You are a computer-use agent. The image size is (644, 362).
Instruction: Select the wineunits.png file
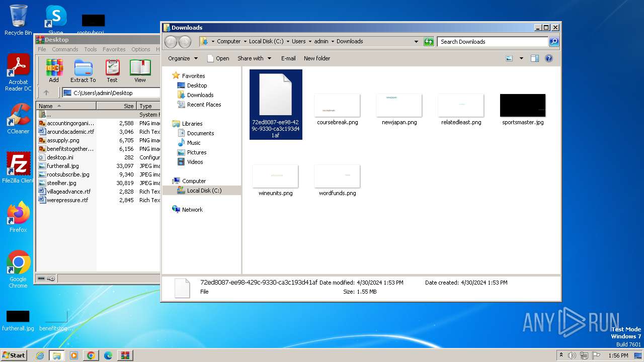point(276,180)
